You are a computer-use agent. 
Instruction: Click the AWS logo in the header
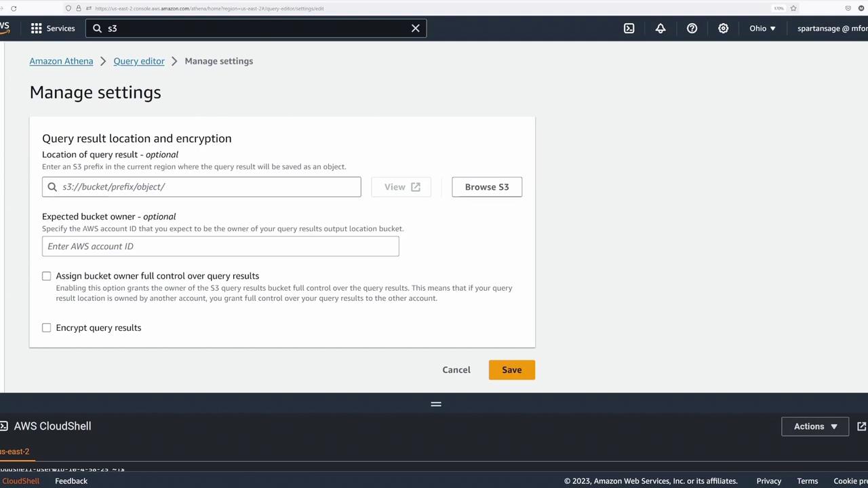pos(5,28)
